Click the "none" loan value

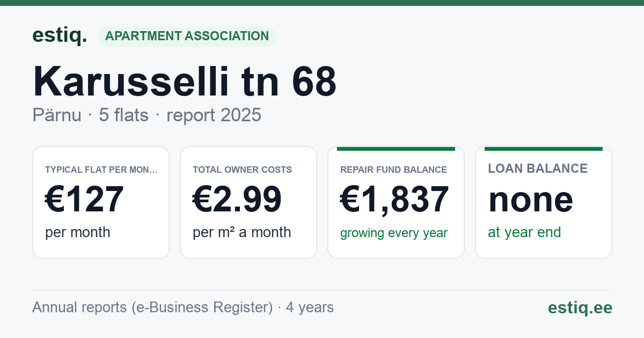[530, 200]
